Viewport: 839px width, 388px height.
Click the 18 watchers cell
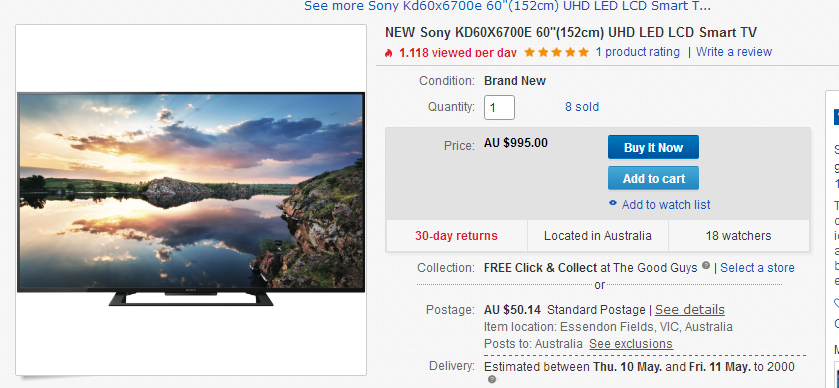(x=738, y=235)
